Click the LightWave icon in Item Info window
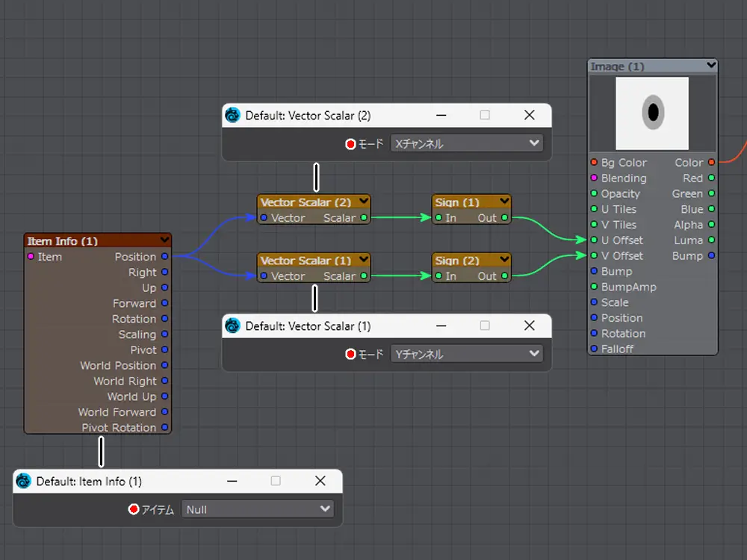This screenshot has height=560, width=747. click(24, 482)
